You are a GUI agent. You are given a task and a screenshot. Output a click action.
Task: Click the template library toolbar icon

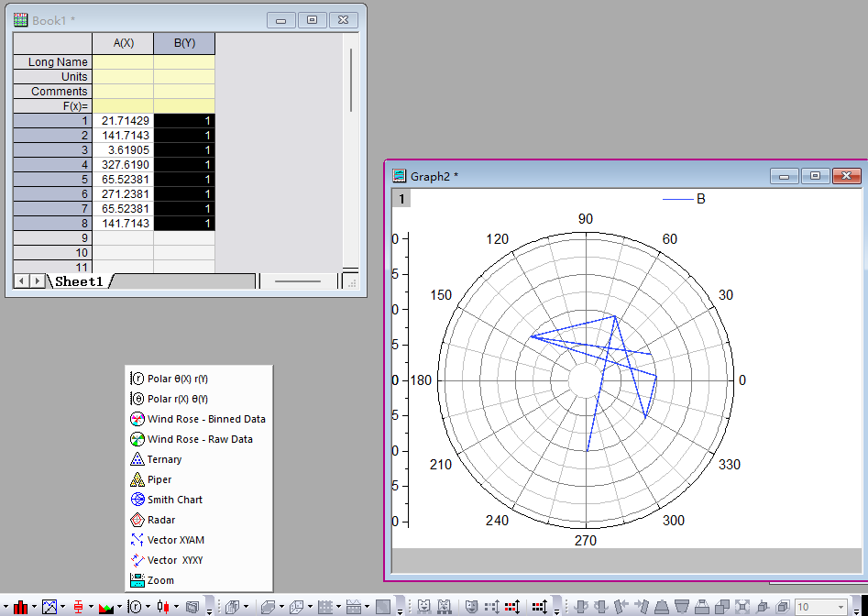[192, 607]
